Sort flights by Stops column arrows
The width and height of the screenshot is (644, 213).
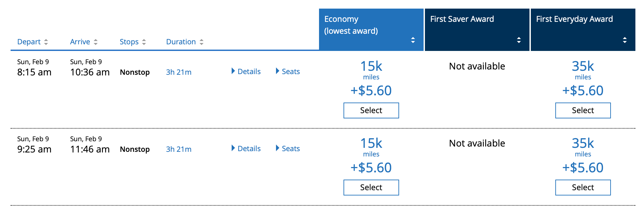click(144, 42)
